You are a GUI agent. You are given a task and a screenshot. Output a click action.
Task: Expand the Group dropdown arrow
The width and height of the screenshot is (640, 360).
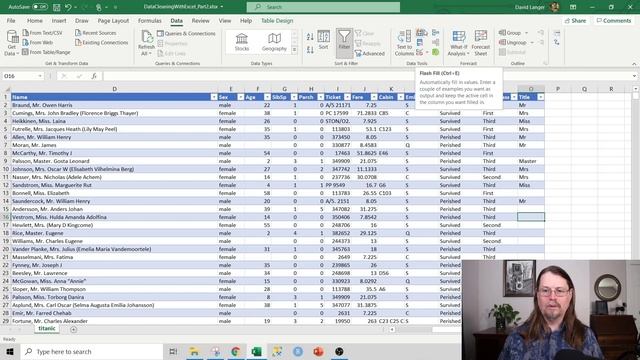coord(527,33)
